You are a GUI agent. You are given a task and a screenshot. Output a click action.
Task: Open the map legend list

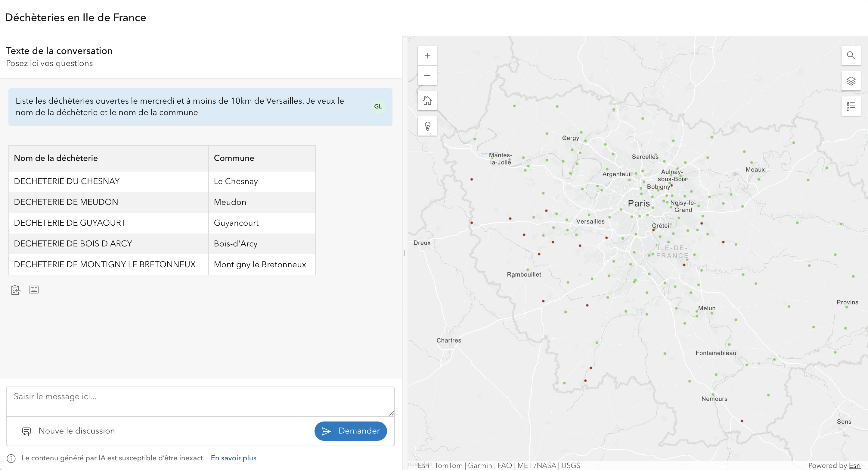(x=851, y=107)
